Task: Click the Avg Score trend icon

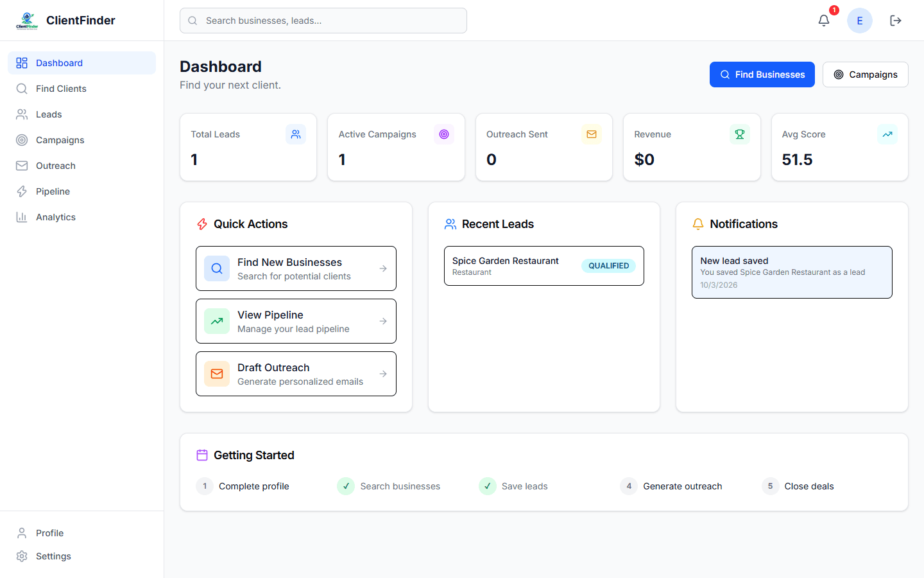Action: coord(887,134)
